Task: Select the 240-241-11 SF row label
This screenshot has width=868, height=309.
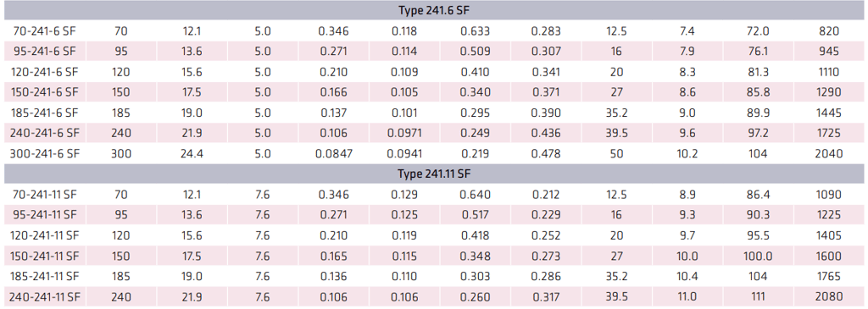Action: (44, 297)
